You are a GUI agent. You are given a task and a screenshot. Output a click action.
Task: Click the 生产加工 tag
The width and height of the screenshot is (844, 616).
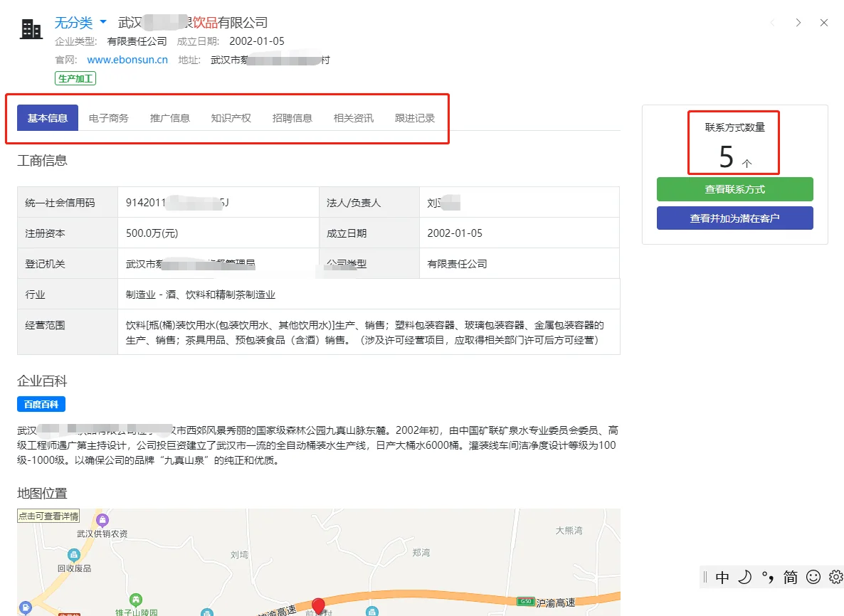click(x=75, y=78)
